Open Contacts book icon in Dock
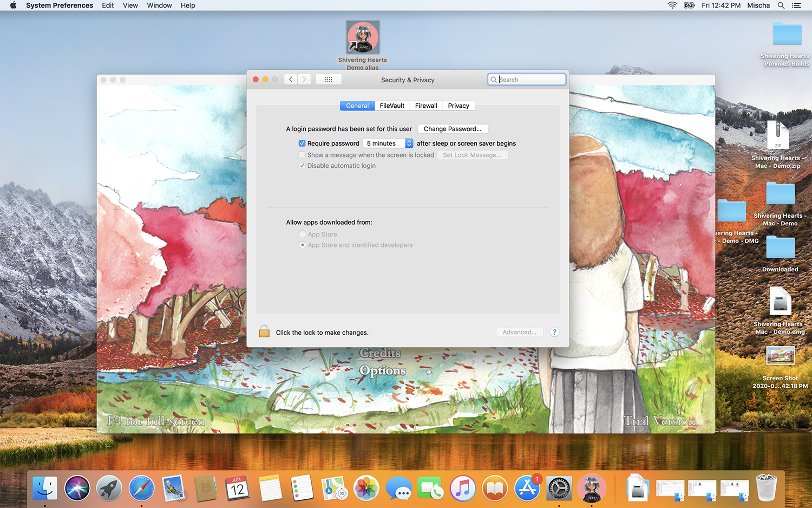The image size is (812, 508). click(206, 489)
